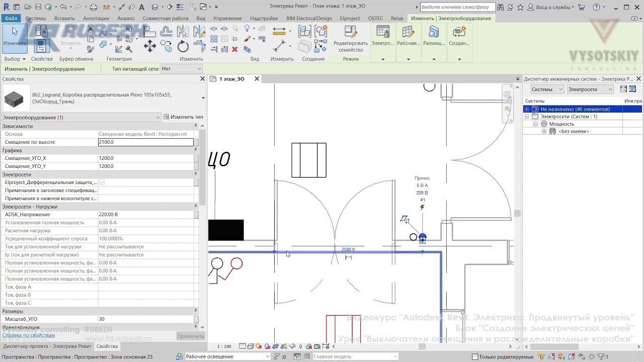The width and height of the screenshot is (644, 362).
Task: Click the 'Масштаб_УГО' value field
Action: point(145,319)
